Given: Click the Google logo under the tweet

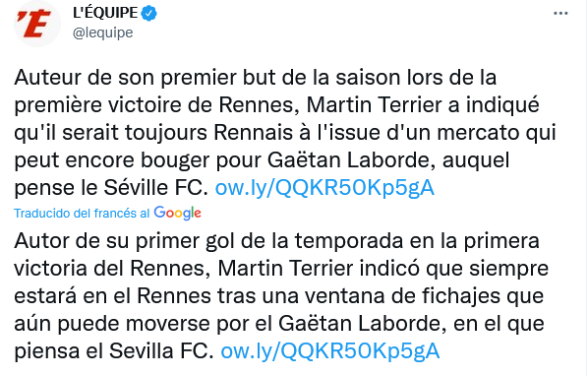Looking at the screenshot, I should point(177,214).
